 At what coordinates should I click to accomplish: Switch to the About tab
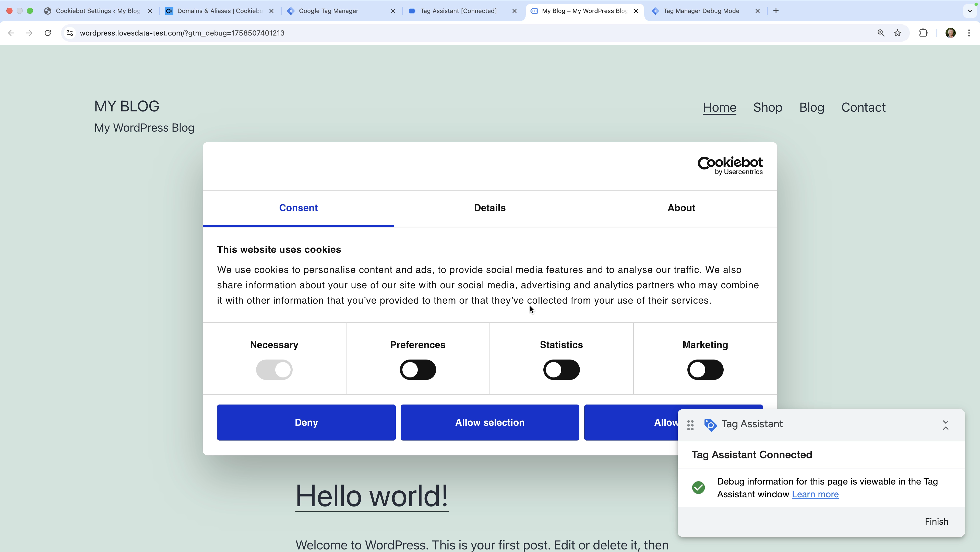point(681,208)
